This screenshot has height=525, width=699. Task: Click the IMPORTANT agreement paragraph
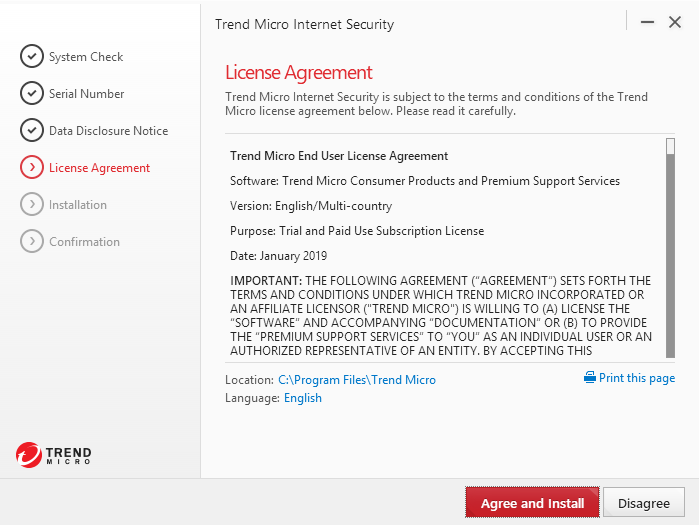click(441, 316)
